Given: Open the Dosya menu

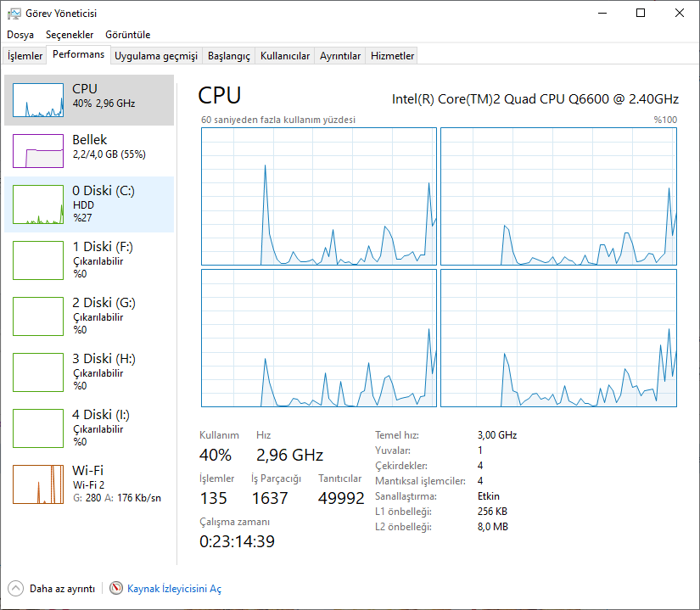Looking at the screenshot, I should tap(20, 34).
